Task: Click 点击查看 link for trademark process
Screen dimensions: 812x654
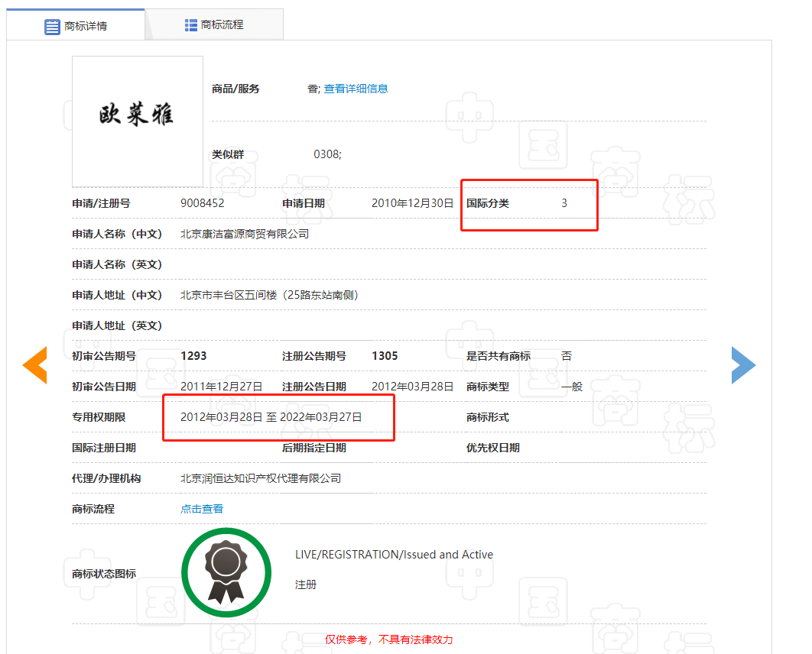Action: [x=201, y=509]
